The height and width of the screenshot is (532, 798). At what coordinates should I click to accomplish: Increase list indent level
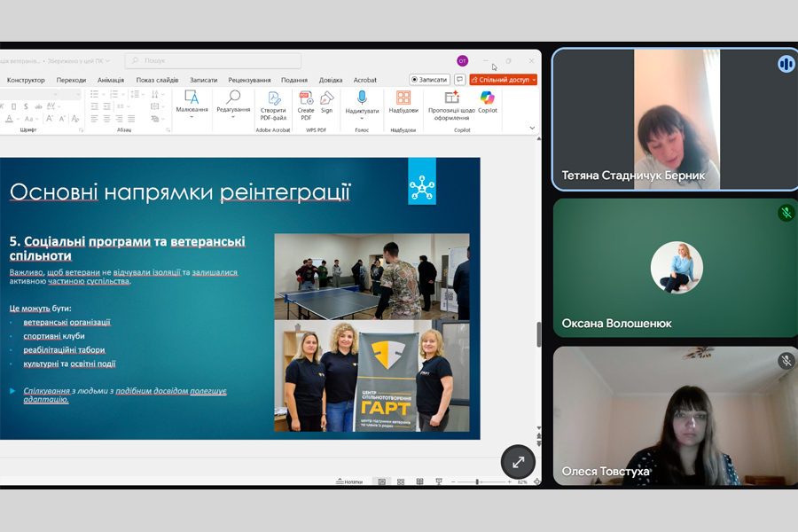106,106
